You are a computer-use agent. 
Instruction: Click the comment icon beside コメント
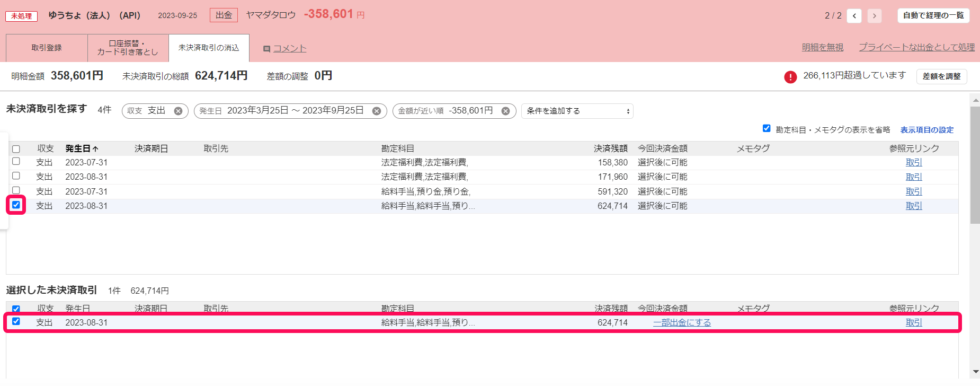[x=267, y=49]
